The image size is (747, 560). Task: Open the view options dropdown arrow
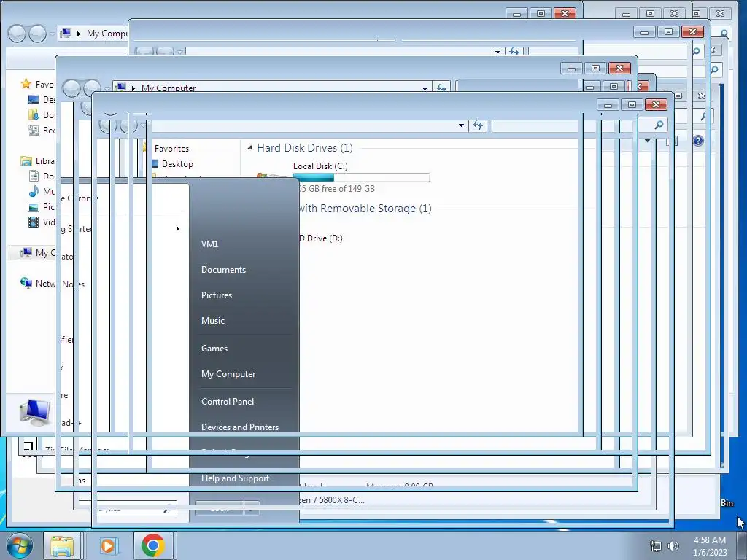pyautogui.click(x=648, y=141)
